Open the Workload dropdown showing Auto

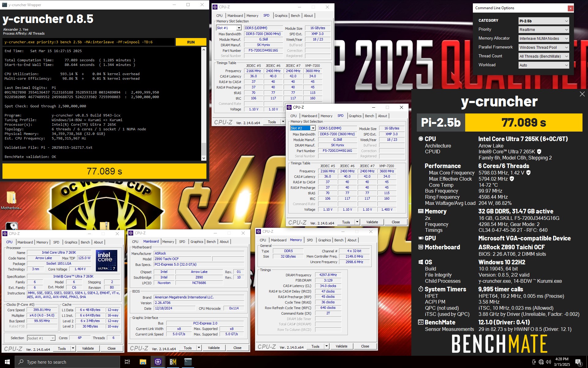(x=544, y=65)
